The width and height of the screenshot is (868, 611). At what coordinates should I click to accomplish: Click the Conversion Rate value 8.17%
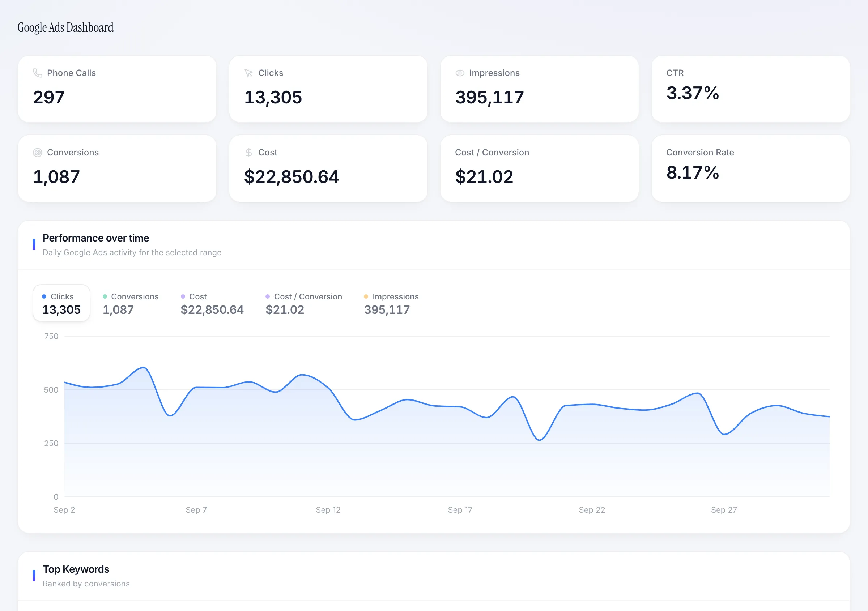point(692,173)
